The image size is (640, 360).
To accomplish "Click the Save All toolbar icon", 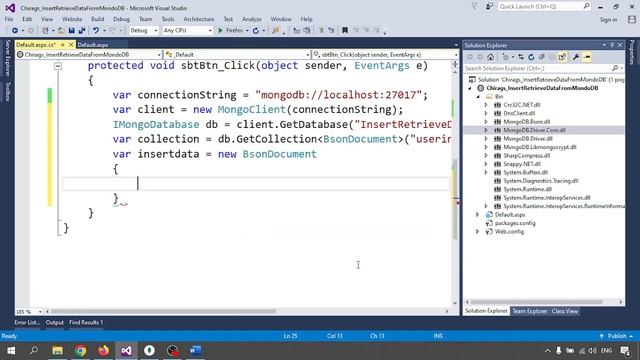I will click(x=82, y=31).
